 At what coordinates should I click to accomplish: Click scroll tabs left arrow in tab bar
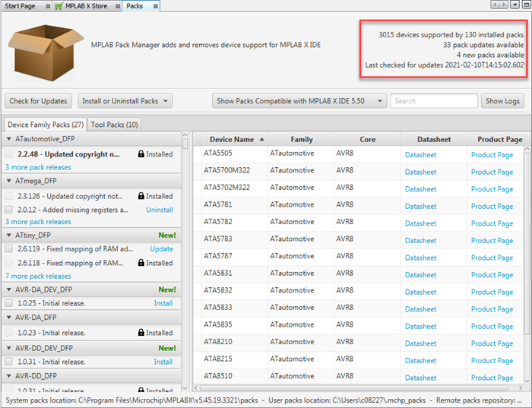495,5
